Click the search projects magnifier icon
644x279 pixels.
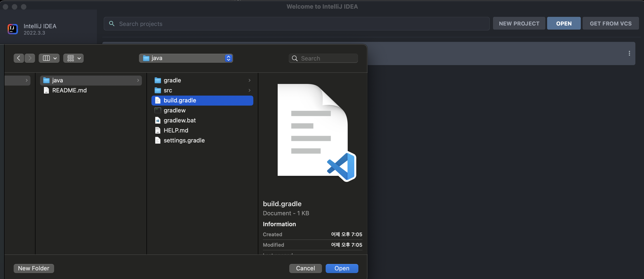(x=112, y=23)
